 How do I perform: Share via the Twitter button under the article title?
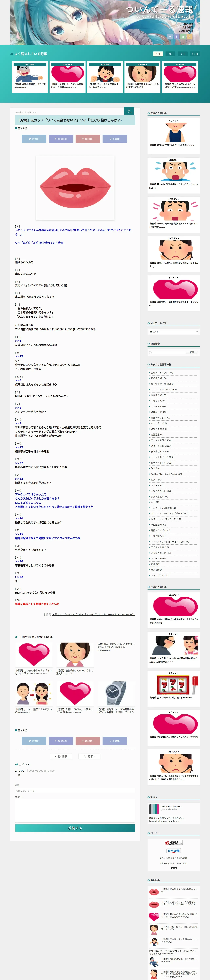[x=34, y=139]
